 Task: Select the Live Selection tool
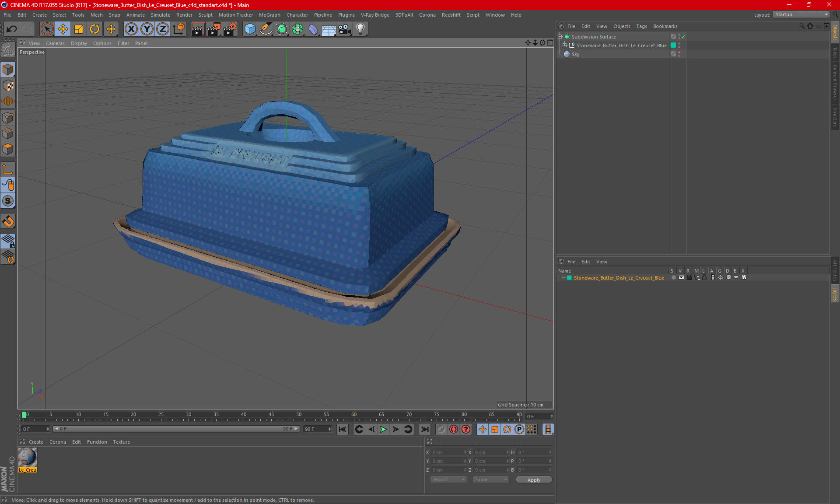[47, 29]
